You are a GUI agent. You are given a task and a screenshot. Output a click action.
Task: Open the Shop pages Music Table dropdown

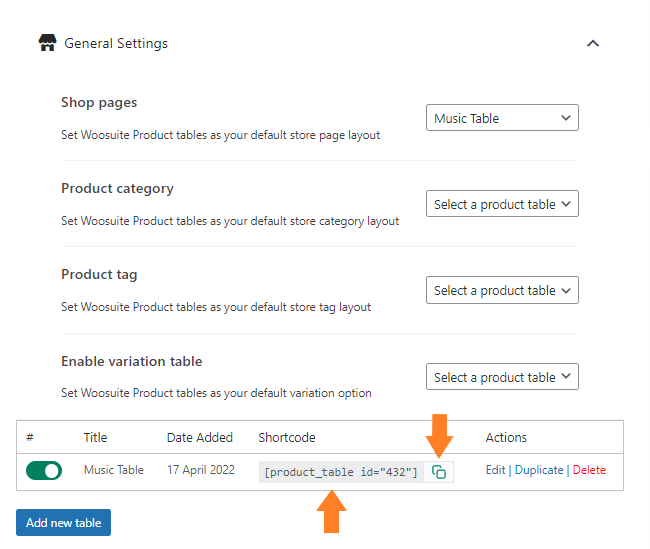point(502,118)
